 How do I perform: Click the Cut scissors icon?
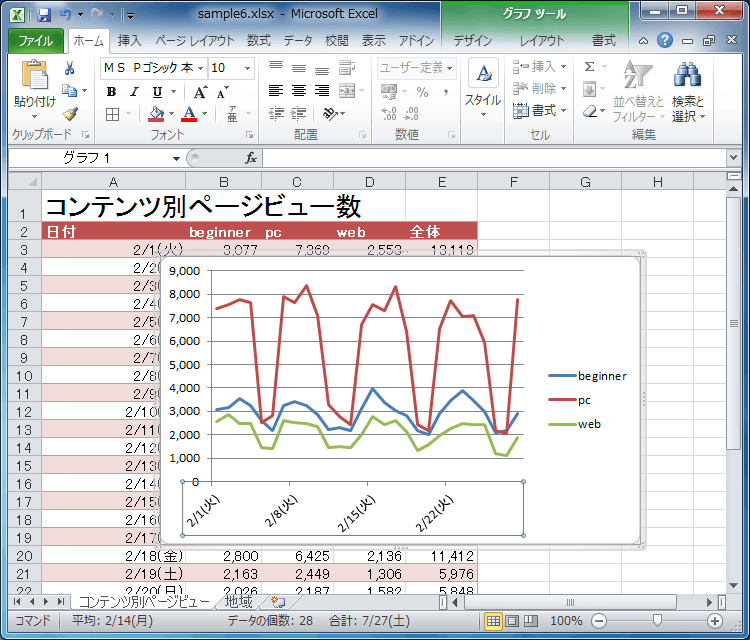click(69, 68)
